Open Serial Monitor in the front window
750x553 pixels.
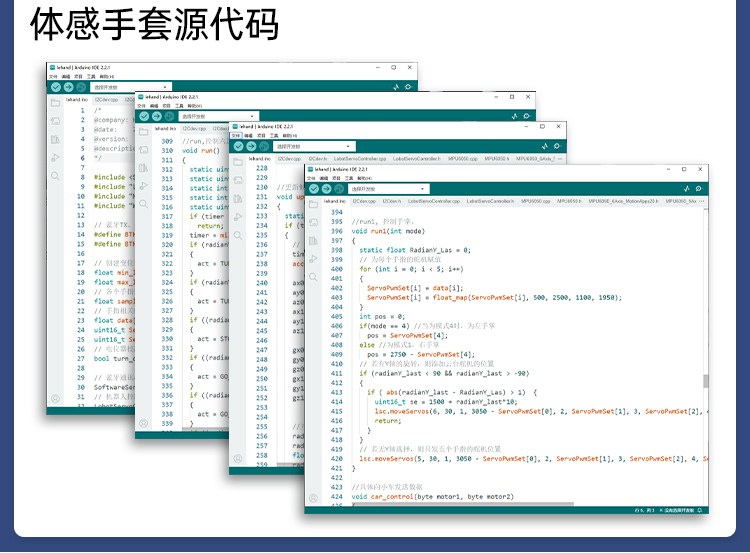pos(699,189)
